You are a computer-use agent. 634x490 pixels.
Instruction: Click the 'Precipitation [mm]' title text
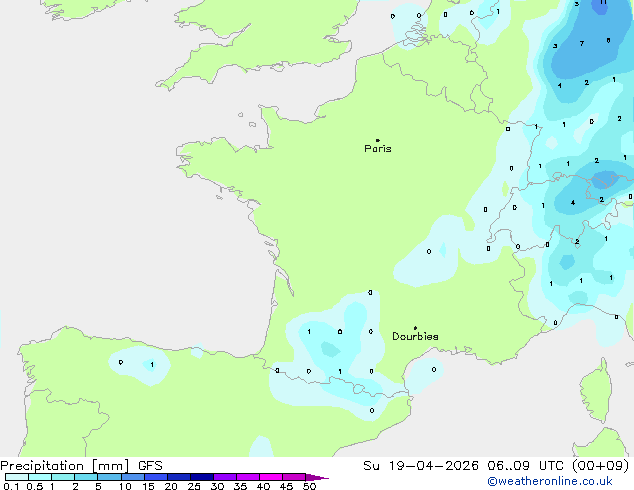65,466
